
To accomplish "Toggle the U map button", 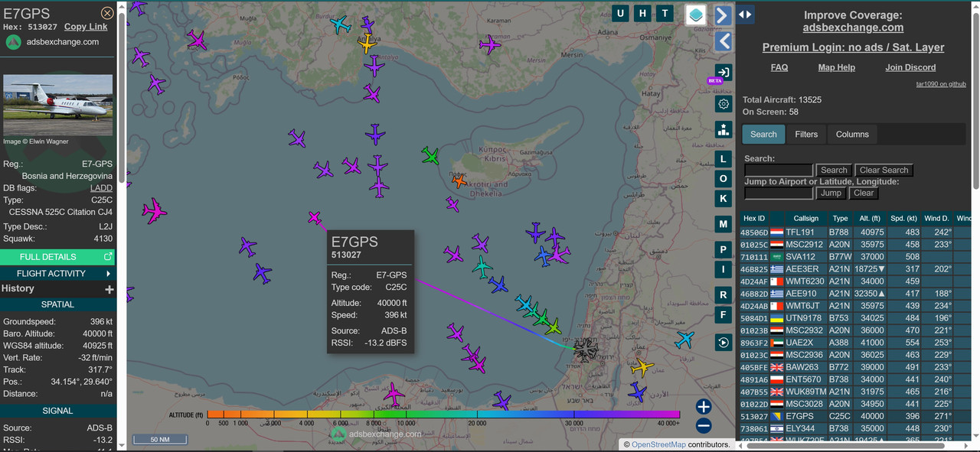I will 620,13.
